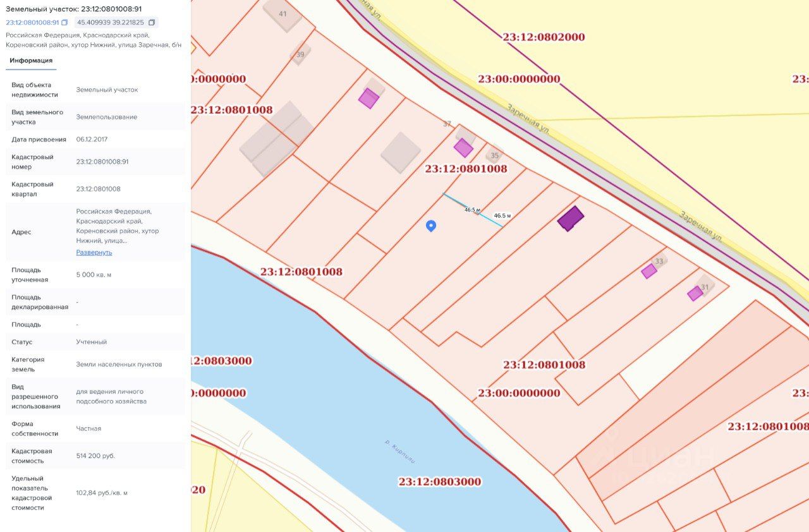
Task: Click value Земли населенных пунктов
Action: [119, 364]
